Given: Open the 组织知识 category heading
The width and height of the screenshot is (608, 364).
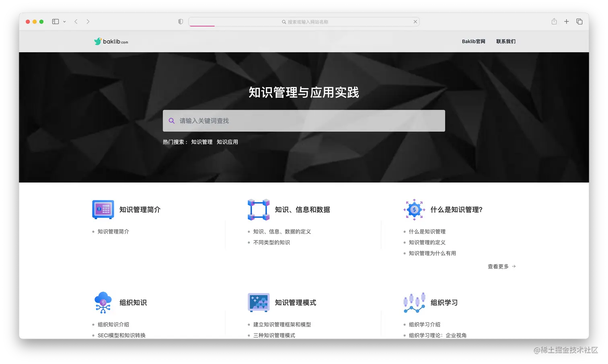Looking at the screenshot, I should pos(133,302).
